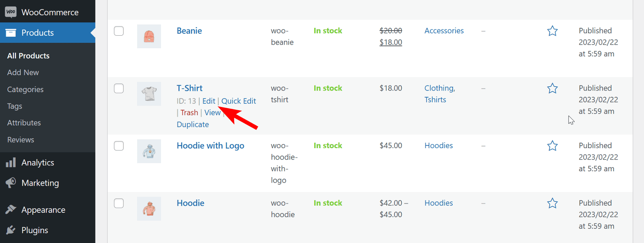Select the Appearance brush icon

coord(11,209)
